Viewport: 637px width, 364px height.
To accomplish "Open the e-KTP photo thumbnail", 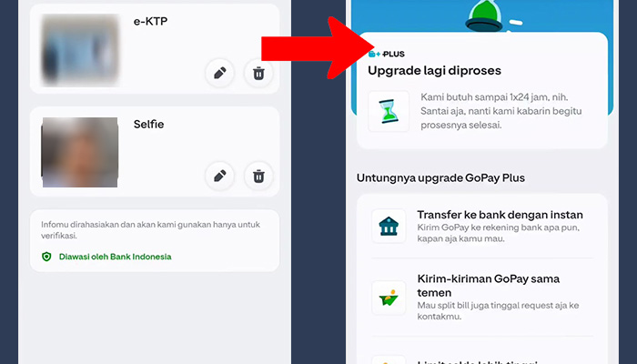I will pyautogui.click(x=79, y=48).
